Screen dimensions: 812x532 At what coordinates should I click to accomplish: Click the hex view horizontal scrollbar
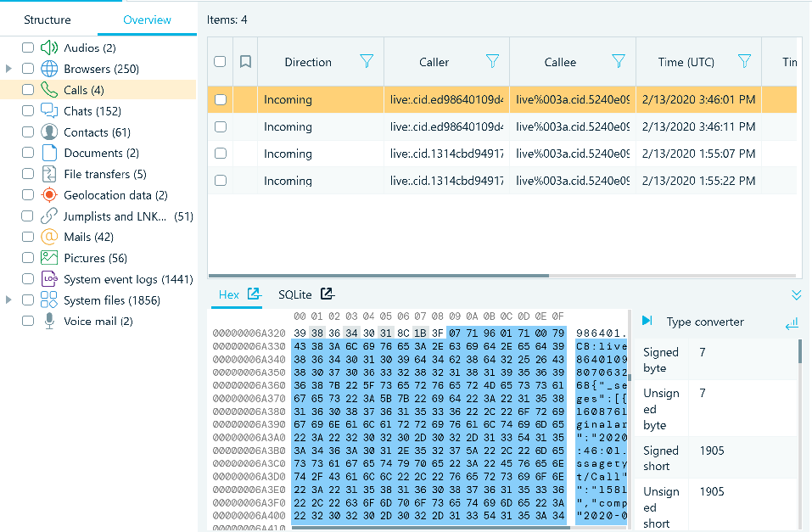tap(431, 528)
